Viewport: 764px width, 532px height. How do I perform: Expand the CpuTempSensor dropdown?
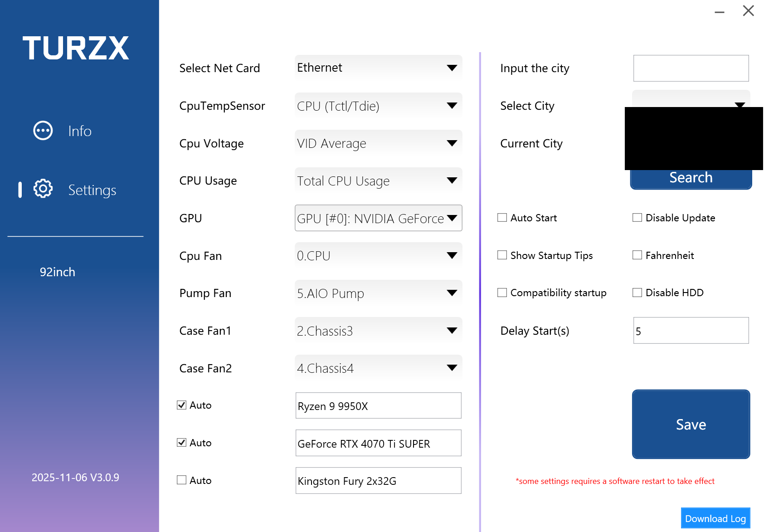(x=378, y=106)
